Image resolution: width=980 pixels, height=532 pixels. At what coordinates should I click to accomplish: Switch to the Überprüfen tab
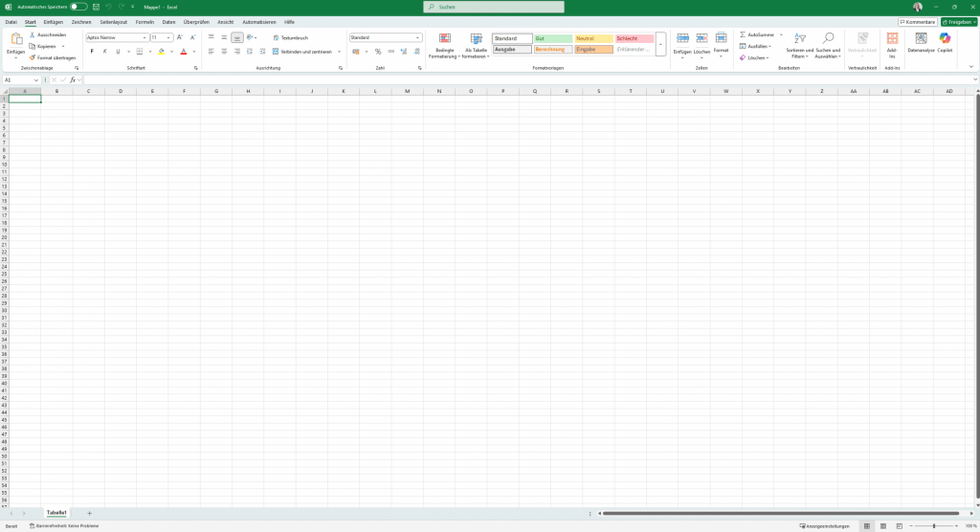tap(196, 22)
